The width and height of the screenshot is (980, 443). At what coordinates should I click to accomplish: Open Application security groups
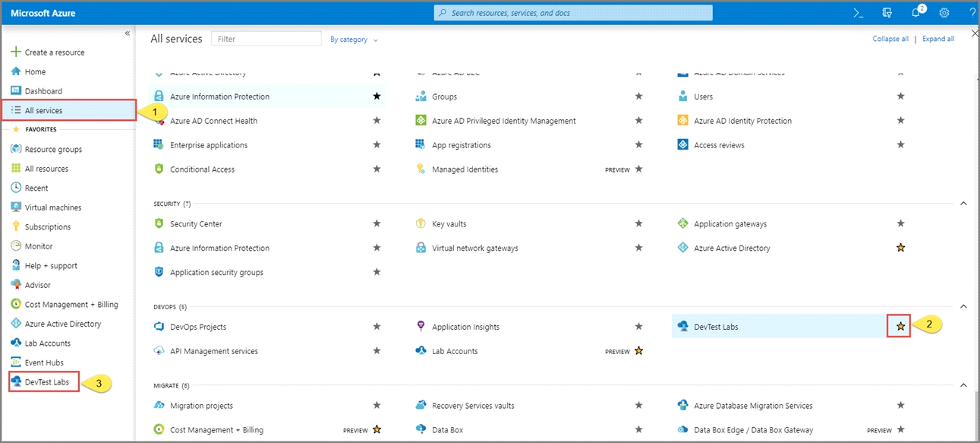tap(216, 273)
